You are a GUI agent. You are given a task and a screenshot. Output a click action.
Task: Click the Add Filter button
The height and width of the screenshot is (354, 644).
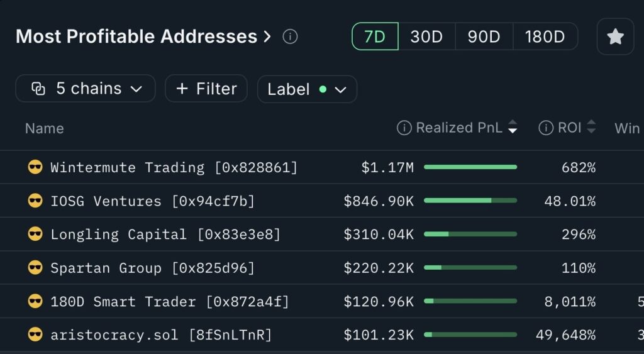206,89
